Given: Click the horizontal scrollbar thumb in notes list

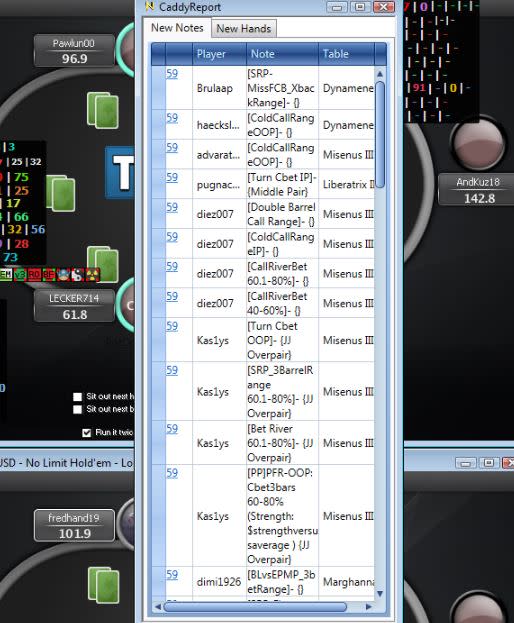Looking at the screenshot, I should (x=255, y=607).
